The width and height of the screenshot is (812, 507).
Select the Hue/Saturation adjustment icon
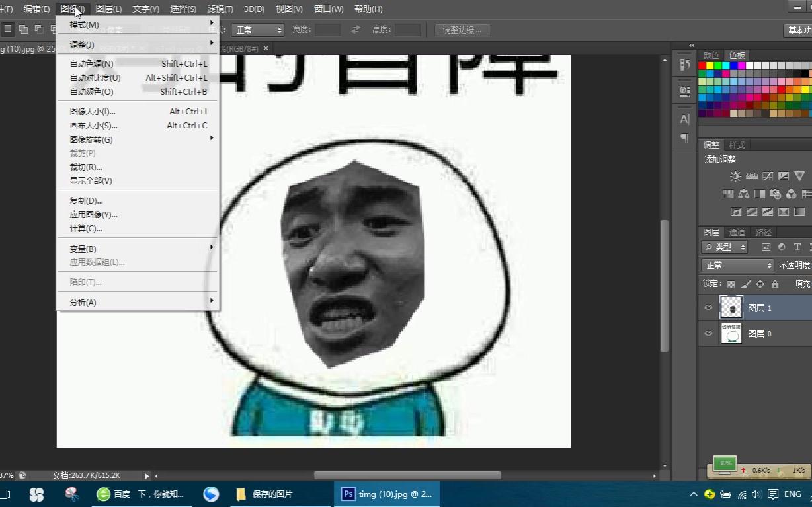pyautogui.click(x=728, y=194)
